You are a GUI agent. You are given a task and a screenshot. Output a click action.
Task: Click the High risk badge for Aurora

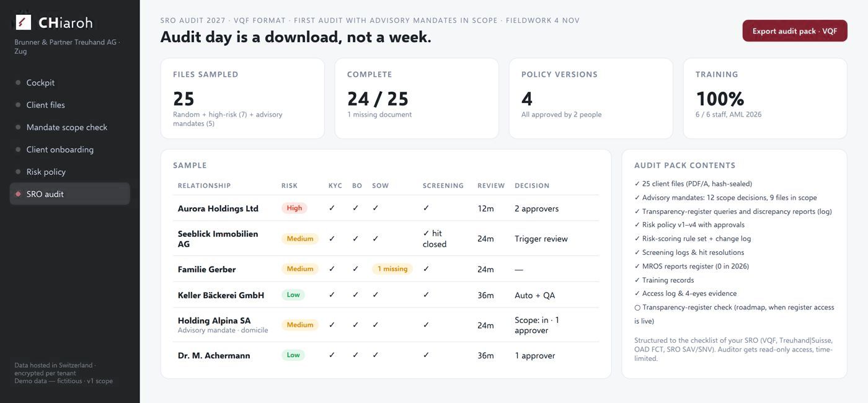click(294, 208)
